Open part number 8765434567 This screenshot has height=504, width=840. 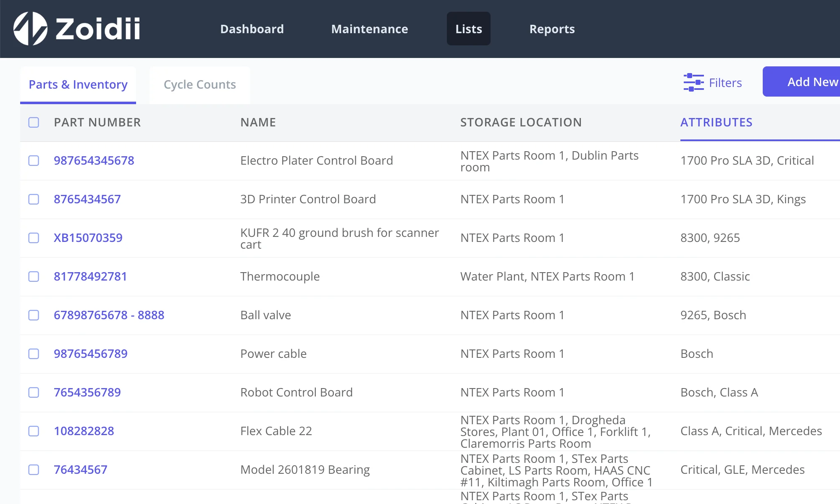[x=87, y=199]
